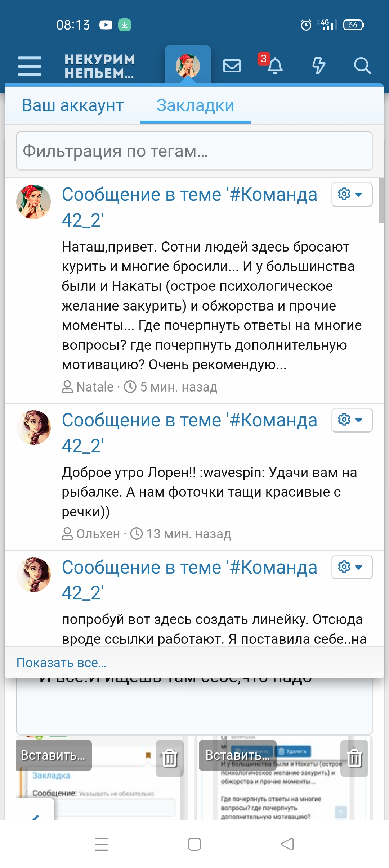Open the search icon
389x868 pixels.
362,66
